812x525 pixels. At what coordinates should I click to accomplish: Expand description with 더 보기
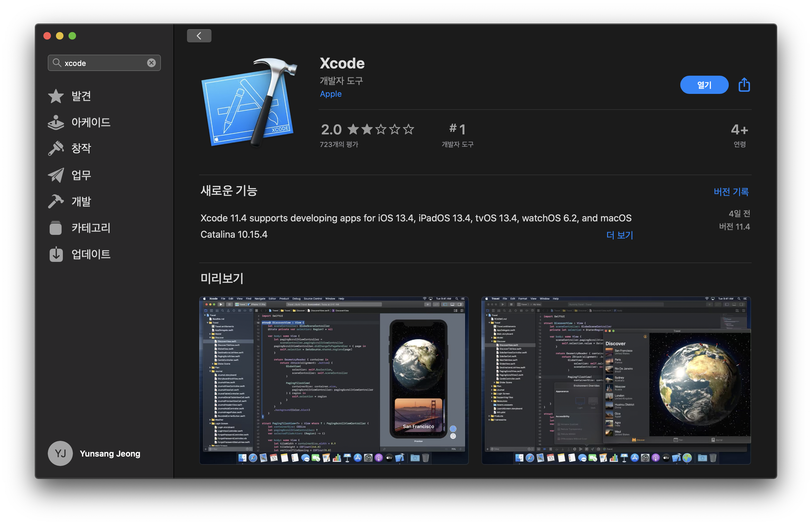click(619, 235)
